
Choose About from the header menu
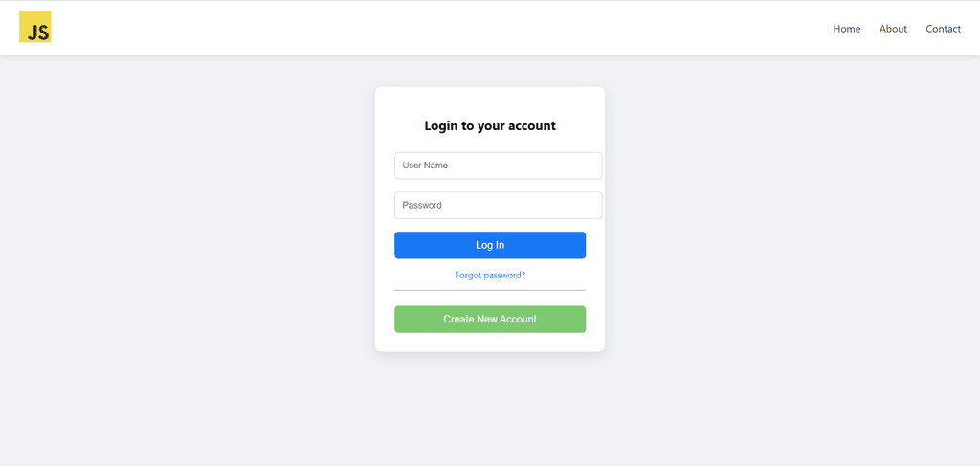[893, 29]
